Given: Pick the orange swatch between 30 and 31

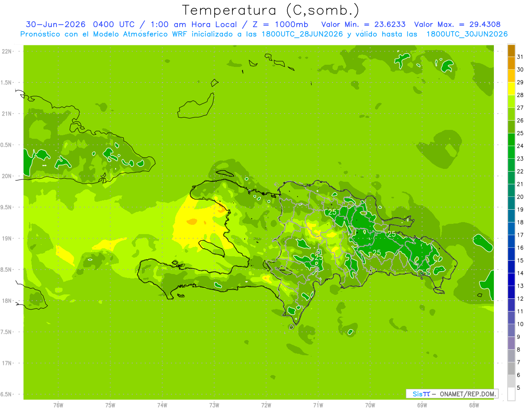Looking at the screenshot, I should coord(511,63).
